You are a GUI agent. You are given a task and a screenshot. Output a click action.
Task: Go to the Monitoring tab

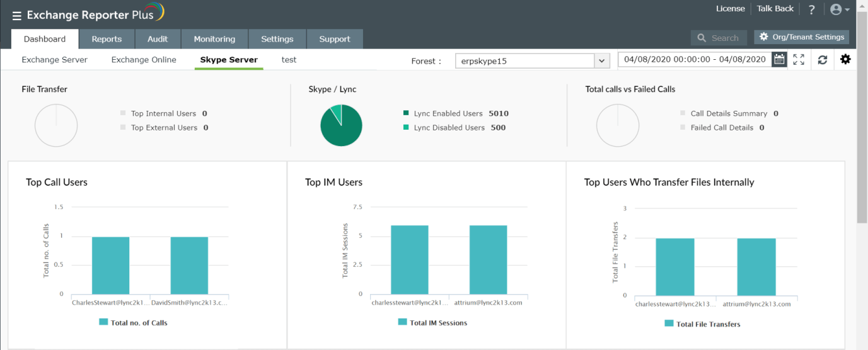click(214, 39)
